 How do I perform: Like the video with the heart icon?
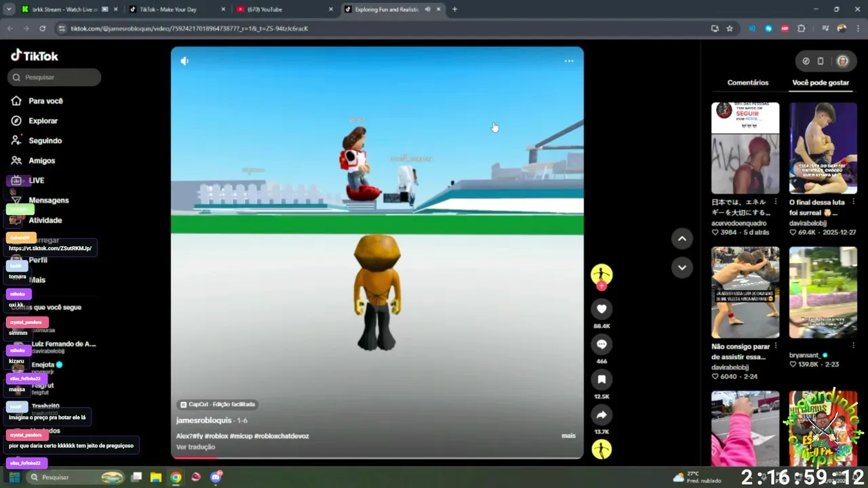pos(601,309)
